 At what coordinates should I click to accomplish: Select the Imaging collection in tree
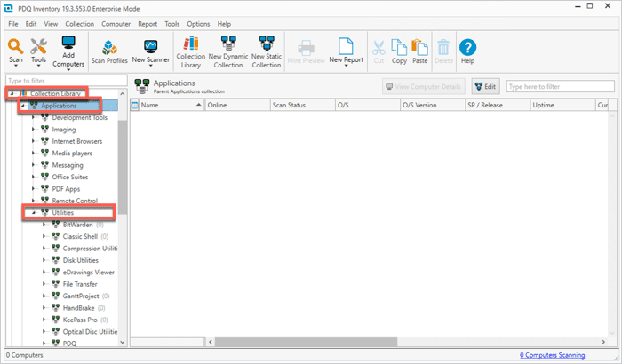point(63,130)
